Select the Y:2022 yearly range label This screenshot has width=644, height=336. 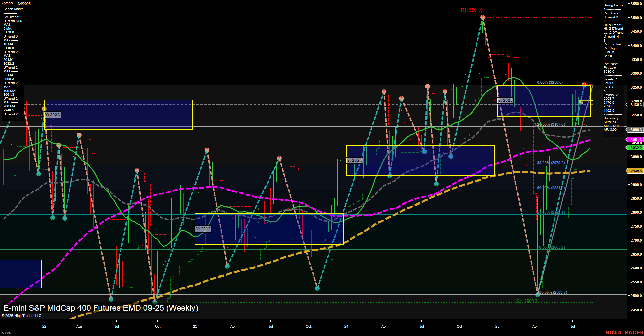[53, 115]
